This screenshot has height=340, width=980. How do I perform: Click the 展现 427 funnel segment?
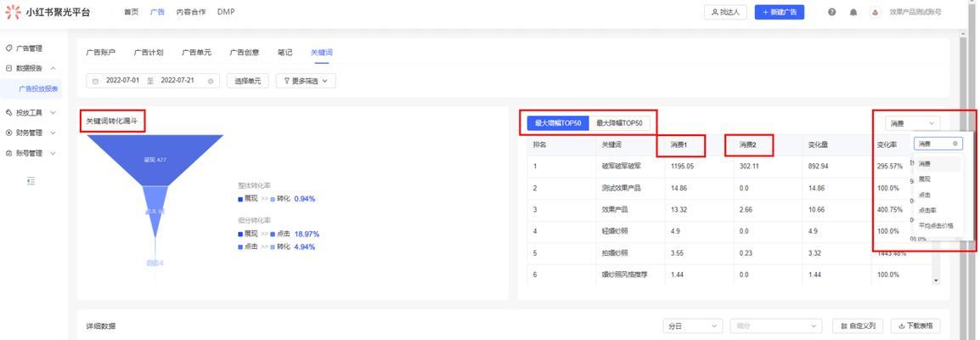(155, 160)
